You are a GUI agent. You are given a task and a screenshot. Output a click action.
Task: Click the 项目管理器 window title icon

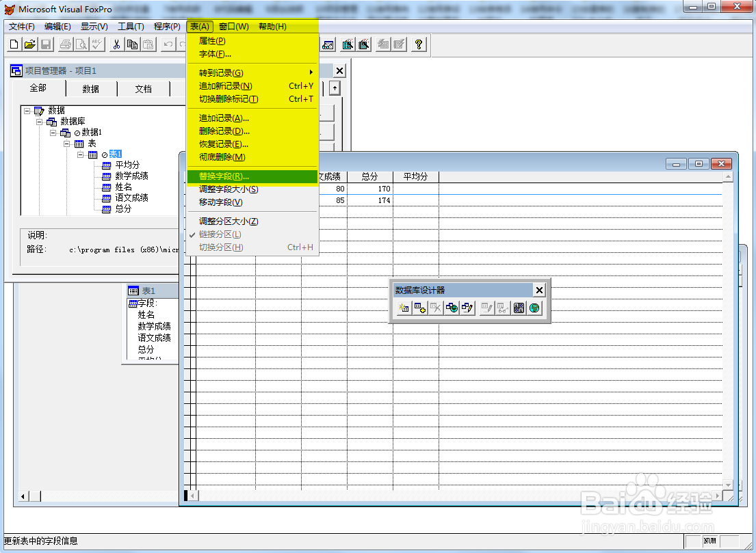(16, 71)
